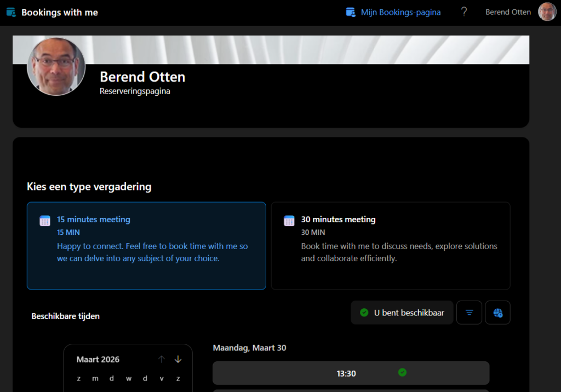Open the filter icon next to availability
Viewport: 561px width, 392px height.
click(469, 313)
